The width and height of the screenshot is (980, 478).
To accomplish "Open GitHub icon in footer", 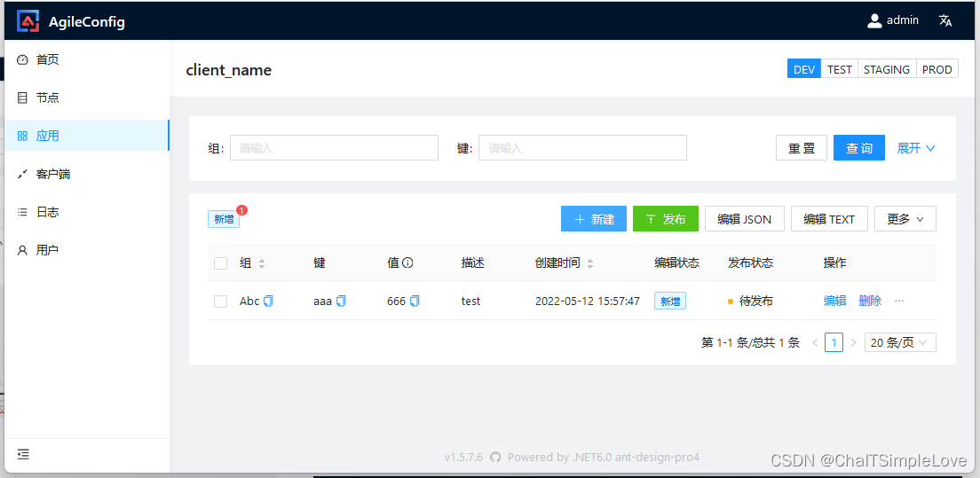I will [x=495, y=458].
